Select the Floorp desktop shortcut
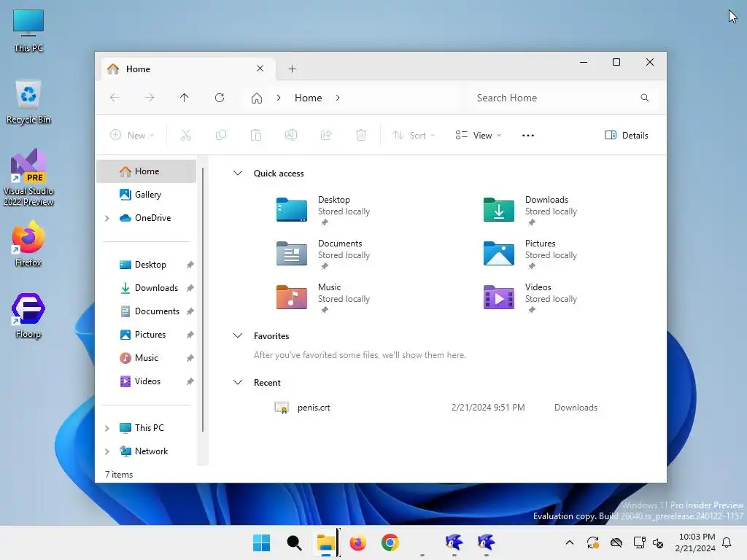The height and width of the screenshot is (560, 747). pos(28,315)
